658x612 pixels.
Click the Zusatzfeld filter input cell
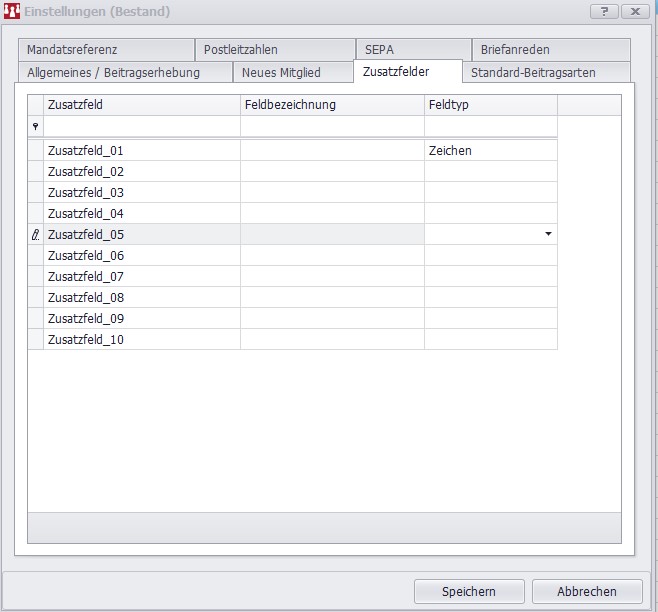pos(142,127)
